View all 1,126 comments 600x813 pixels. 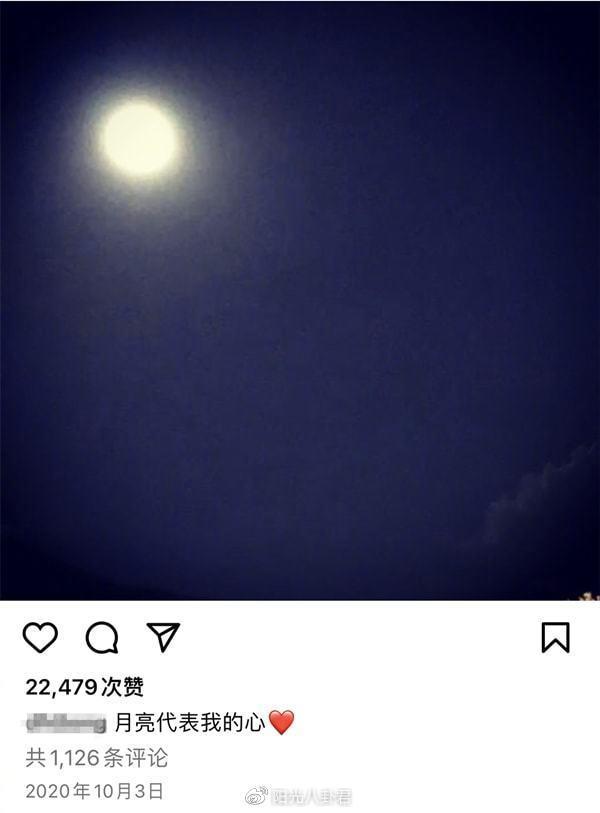(97, 758)
